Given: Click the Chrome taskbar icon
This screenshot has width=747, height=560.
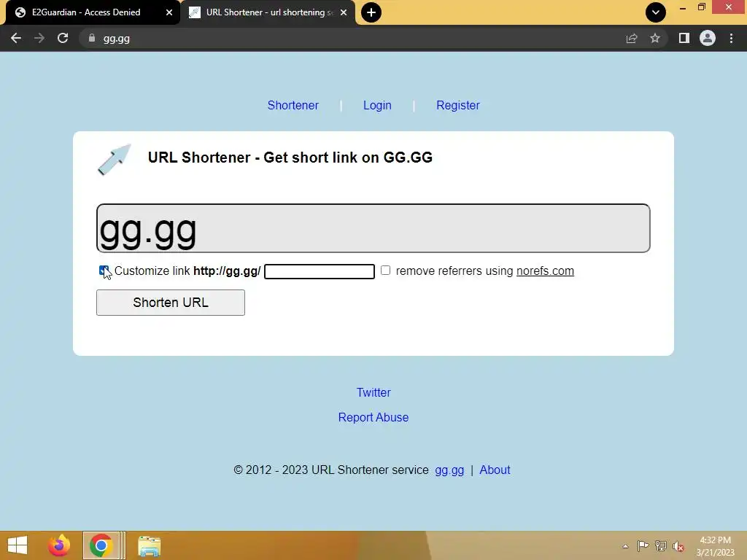Looking at the screenshot, I should point(101,545).
